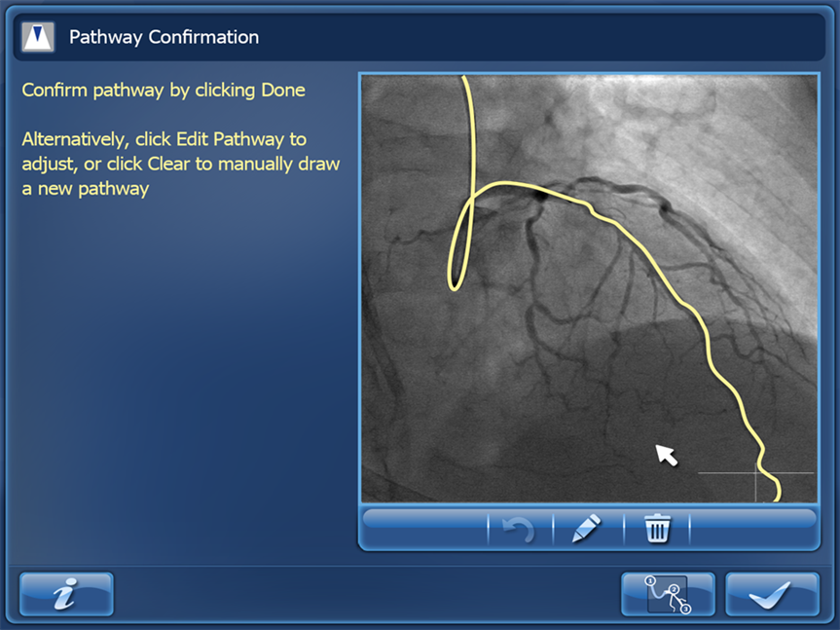Open the information help button
The height and width of the screenshot is (630, 840).
(66, 594)
